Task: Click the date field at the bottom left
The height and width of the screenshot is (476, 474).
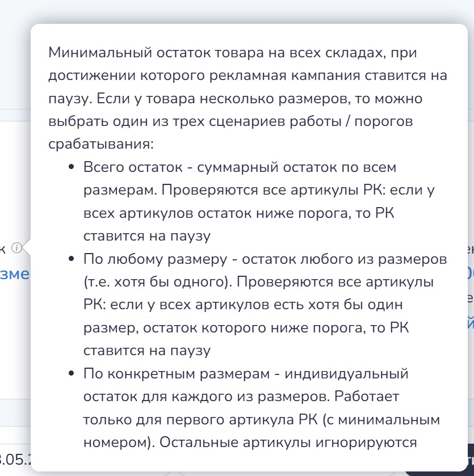Action: click(14, 460)
